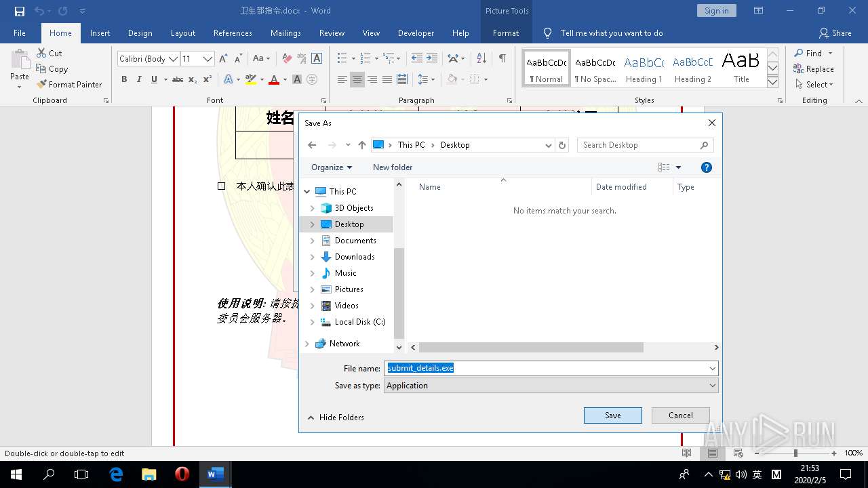
Task: Go back in the Save As dialog
Action: pyautogui.click(x=312, y=145)
